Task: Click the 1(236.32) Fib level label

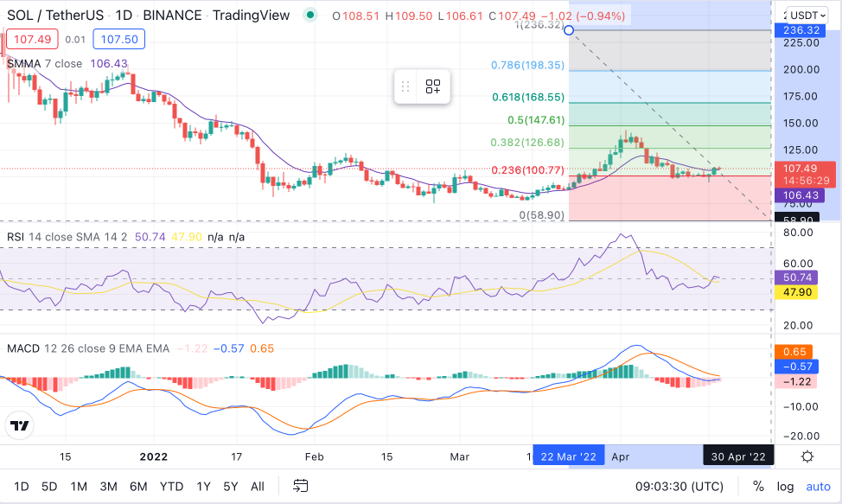Action: (539, 25)
